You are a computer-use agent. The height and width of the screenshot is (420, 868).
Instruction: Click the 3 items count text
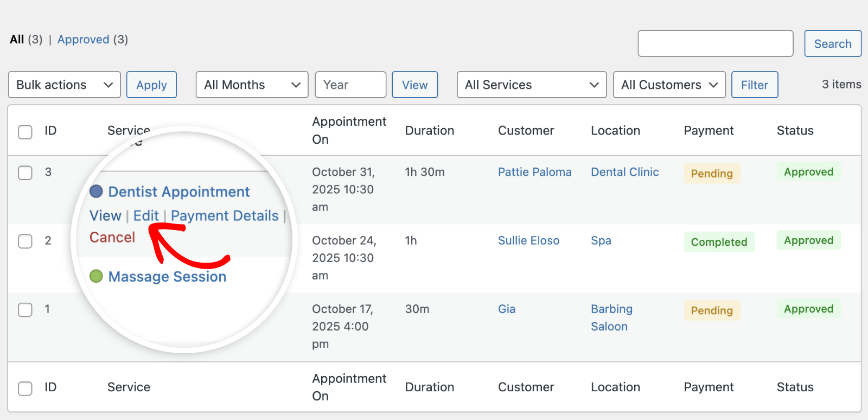coord(841,84)
